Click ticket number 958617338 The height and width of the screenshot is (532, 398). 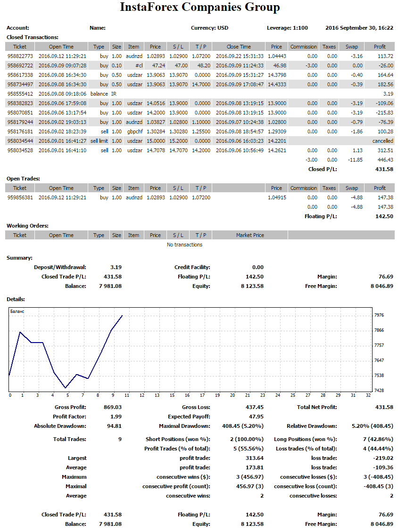click(x=20, y=75)
